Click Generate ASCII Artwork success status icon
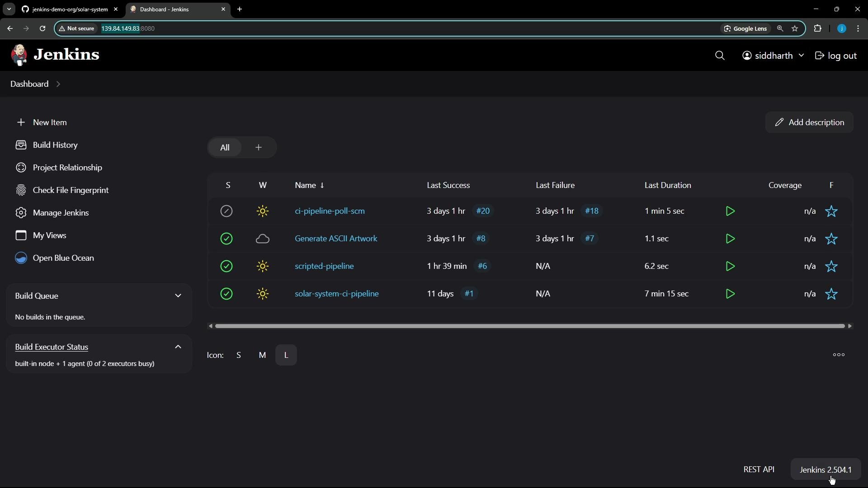The width and height of the screenshot is (868, 488). point(226,239)
